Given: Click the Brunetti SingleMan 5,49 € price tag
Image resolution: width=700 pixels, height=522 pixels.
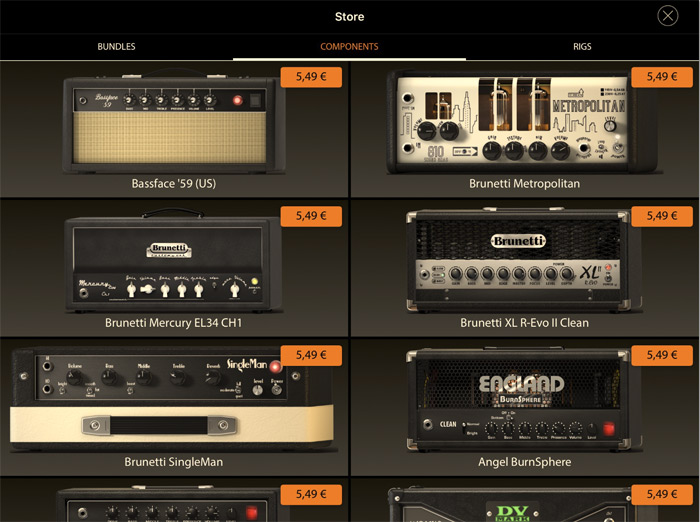Looking at the screenshot, I should pos(311,355).
